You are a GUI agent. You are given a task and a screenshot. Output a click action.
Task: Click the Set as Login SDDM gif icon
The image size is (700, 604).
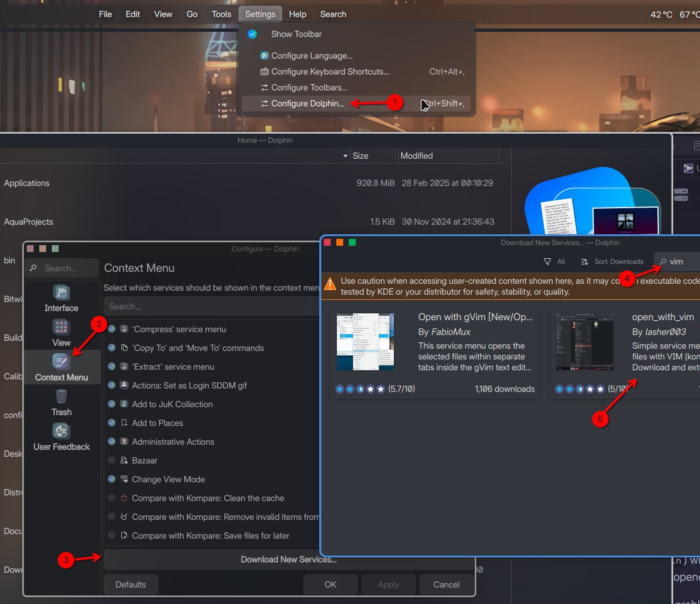pyautogui.click(x=124, y=385)
